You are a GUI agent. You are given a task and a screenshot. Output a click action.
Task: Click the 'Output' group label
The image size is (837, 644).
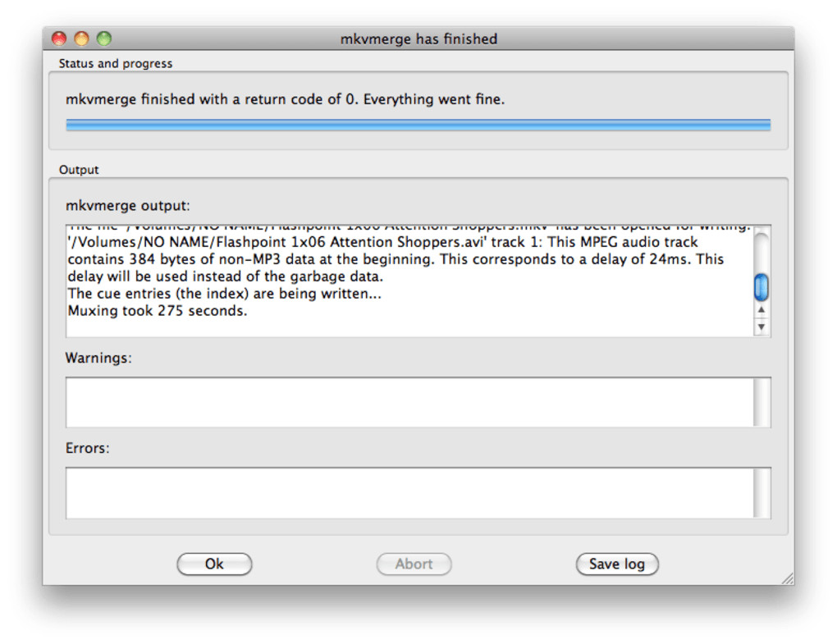[79, 170]
